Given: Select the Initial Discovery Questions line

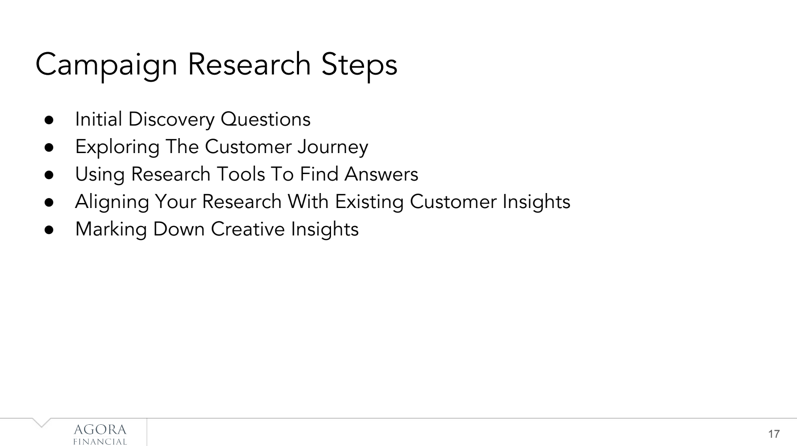Looking at the screenshot, I should (x=193, y=120).
